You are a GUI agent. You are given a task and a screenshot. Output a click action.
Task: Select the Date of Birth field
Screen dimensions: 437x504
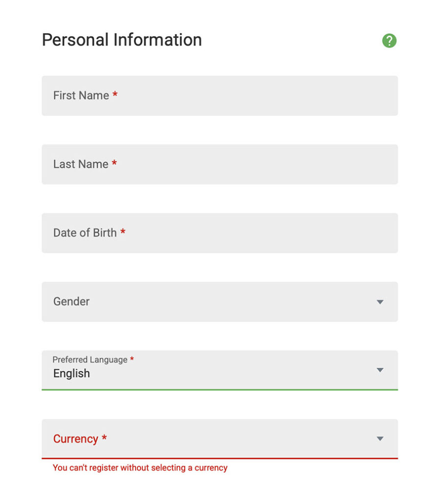pyautogui.click(x=220, y=233)
